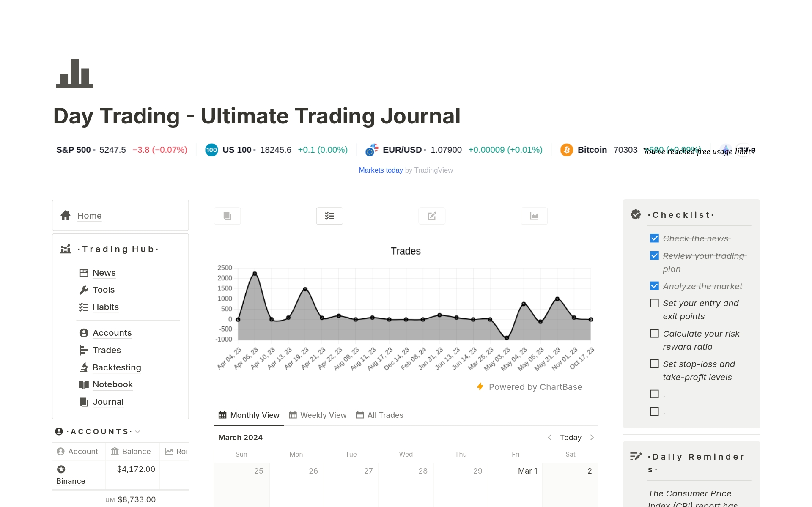Click the Tools wrench icon
This screenshot has height=507, width=812.
[84, 290]
